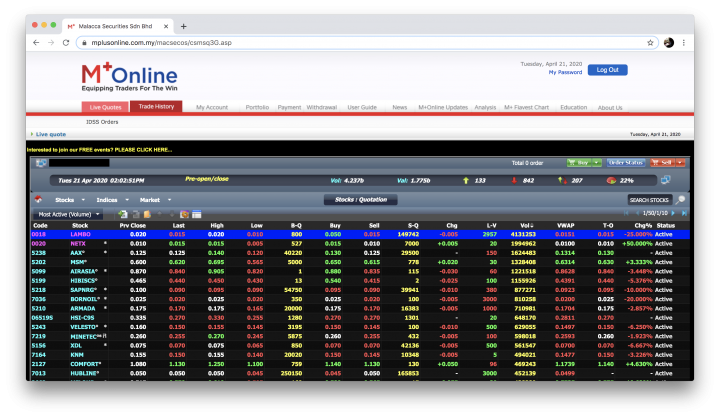Click the Stocks / Quotation button
Viewport: 720px width, 418px height.
[x=360, y=199]
